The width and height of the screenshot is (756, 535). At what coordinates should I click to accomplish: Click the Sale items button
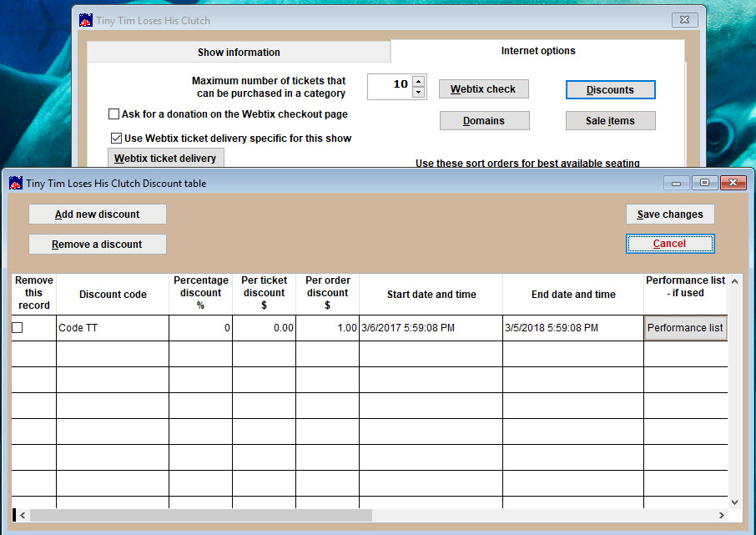point(611,120)
